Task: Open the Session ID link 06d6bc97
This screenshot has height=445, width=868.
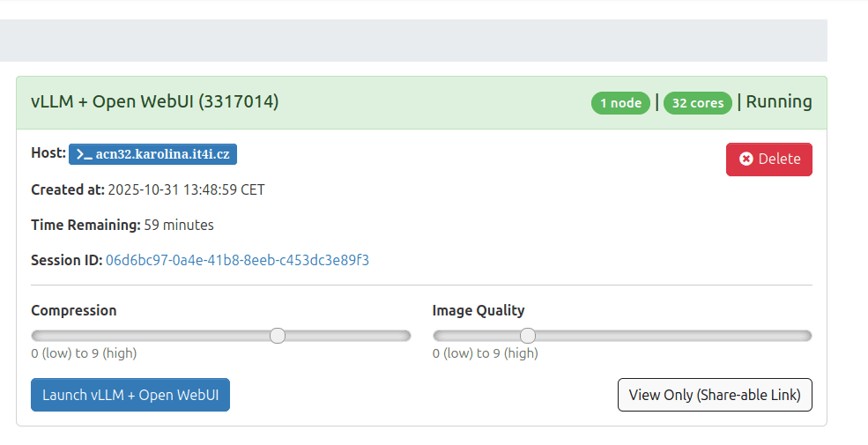Action: 237,260
